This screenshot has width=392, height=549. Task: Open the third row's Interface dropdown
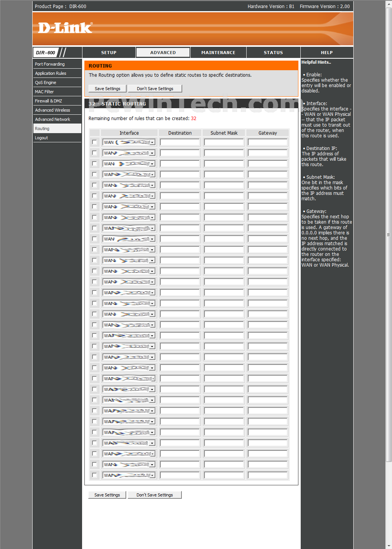[x=129, y=164]
